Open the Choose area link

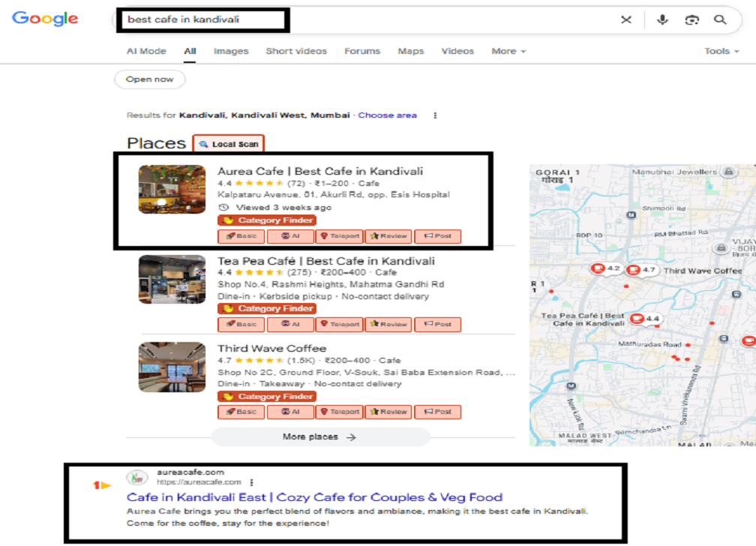pos(387,115)
